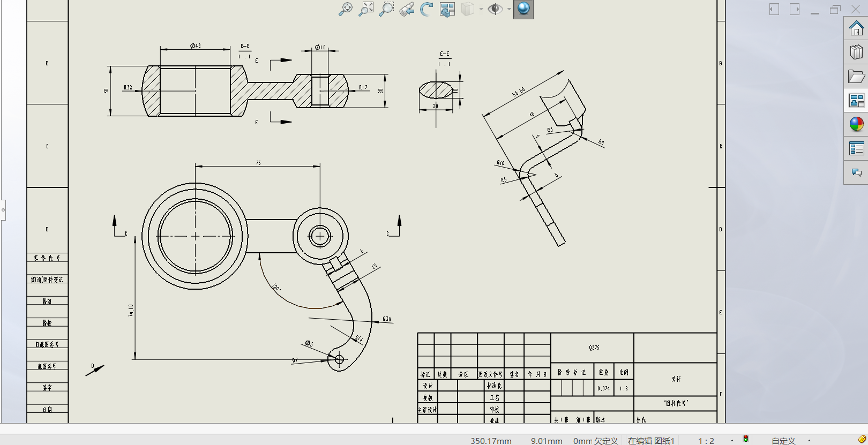Click the Hide/Show Items eye icon
Image resolution: width=868 pixels, height=445 pixels.
(495, 9)
